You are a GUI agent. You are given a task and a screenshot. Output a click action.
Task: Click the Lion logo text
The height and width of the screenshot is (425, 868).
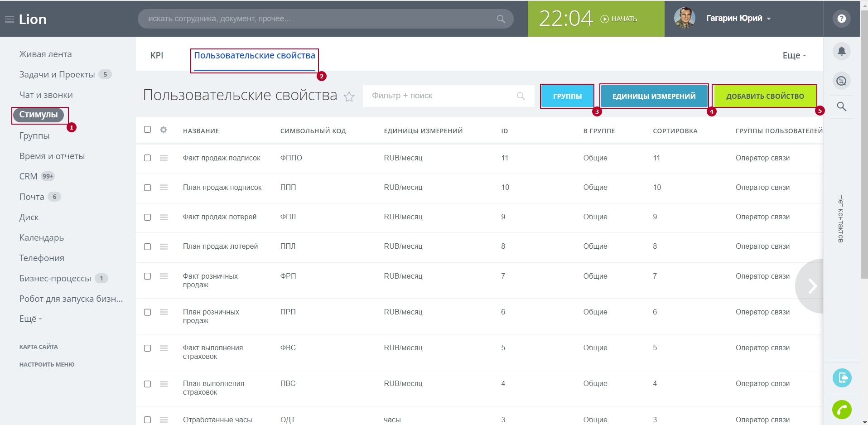(33, 19)
